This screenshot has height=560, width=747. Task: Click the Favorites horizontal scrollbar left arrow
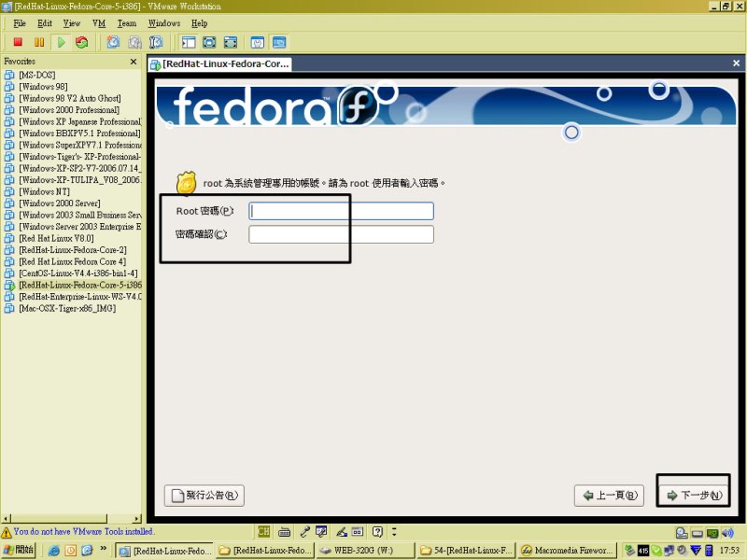[7, 519]
